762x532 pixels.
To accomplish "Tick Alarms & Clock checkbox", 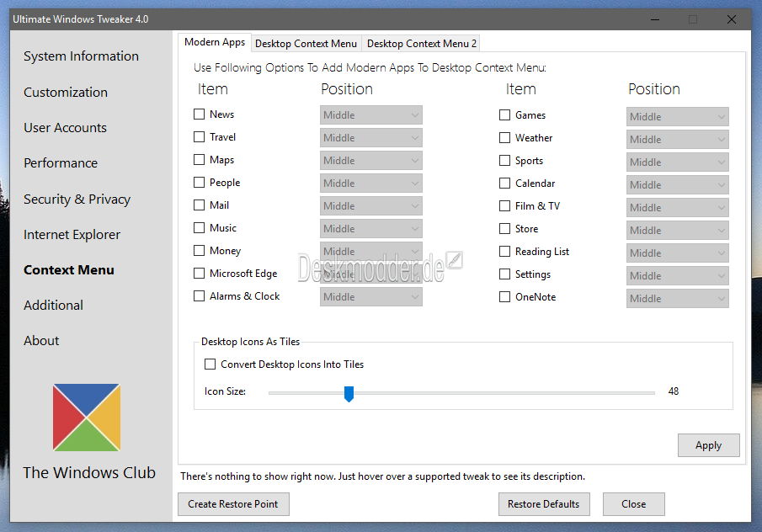I will (x=200, y=295).
